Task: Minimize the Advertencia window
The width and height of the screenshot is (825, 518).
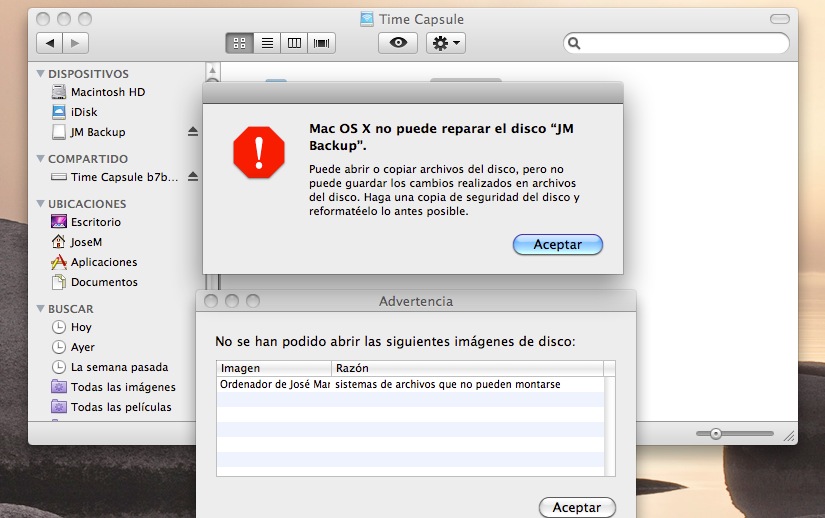Action: click(232, 301)
